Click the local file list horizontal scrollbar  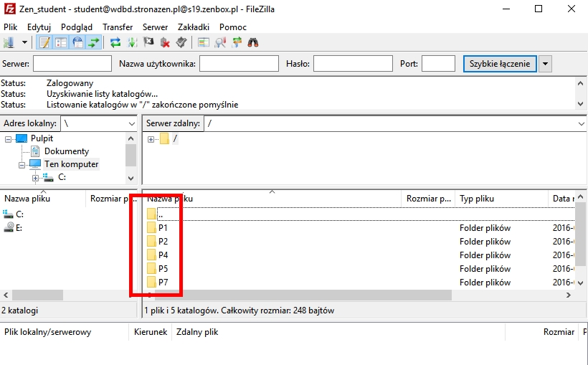pos(37,295)
